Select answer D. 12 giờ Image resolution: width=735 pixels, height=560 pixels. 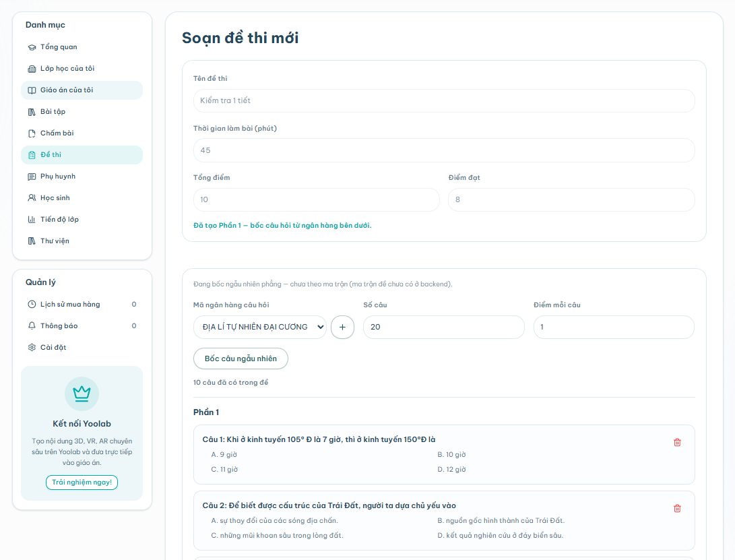451,470
